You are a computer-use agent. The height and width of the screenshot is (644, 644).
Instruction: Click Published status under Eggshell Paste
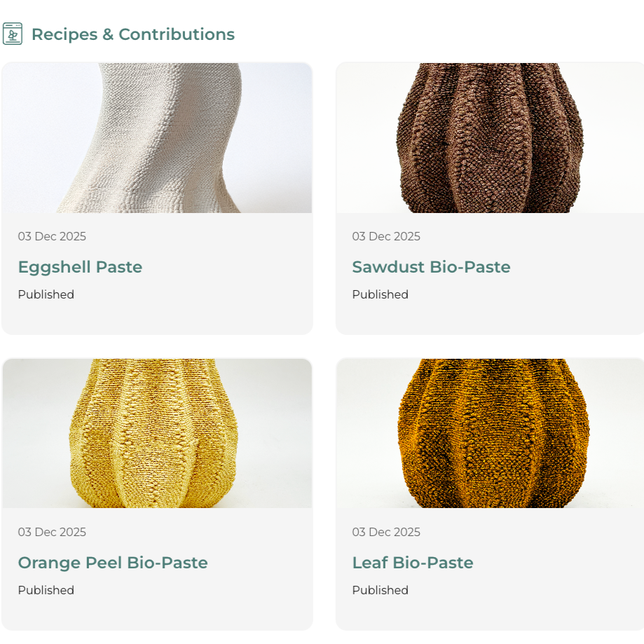46,294
